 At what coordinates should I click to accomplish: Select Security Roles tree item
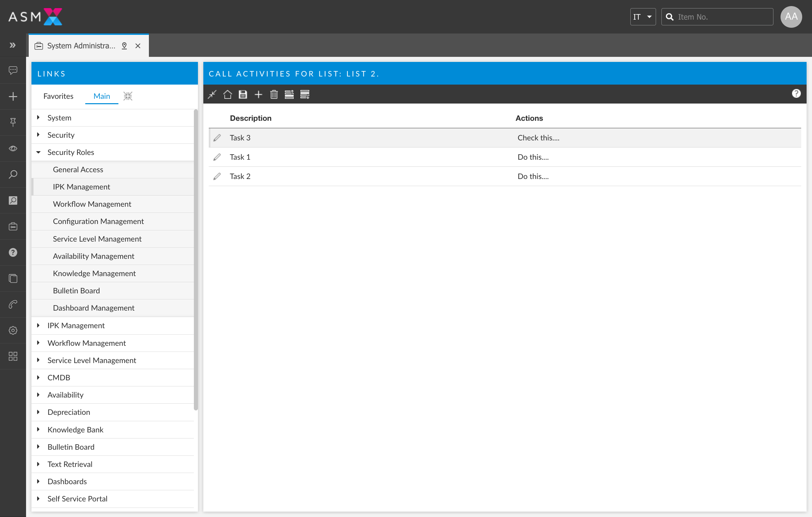tap(70, 152)
